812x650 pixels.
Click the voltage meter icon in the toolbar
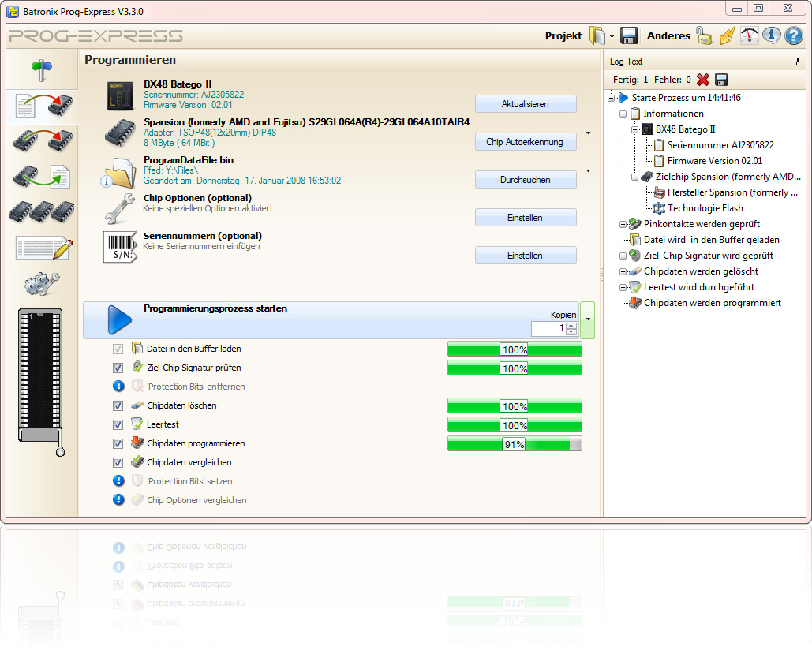pos(749,35)
